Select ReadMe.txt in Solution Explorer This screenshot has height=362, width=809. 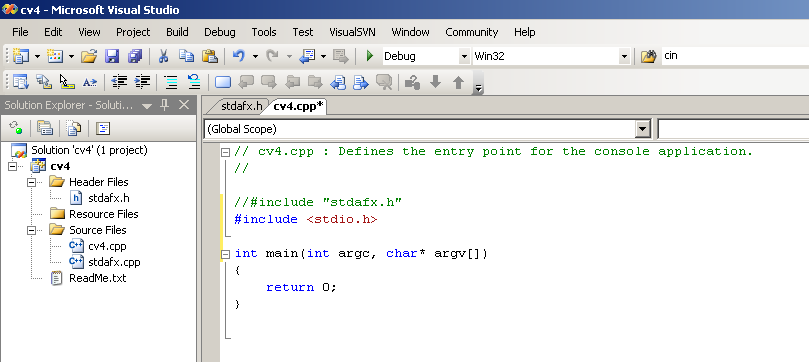(98, 278)
